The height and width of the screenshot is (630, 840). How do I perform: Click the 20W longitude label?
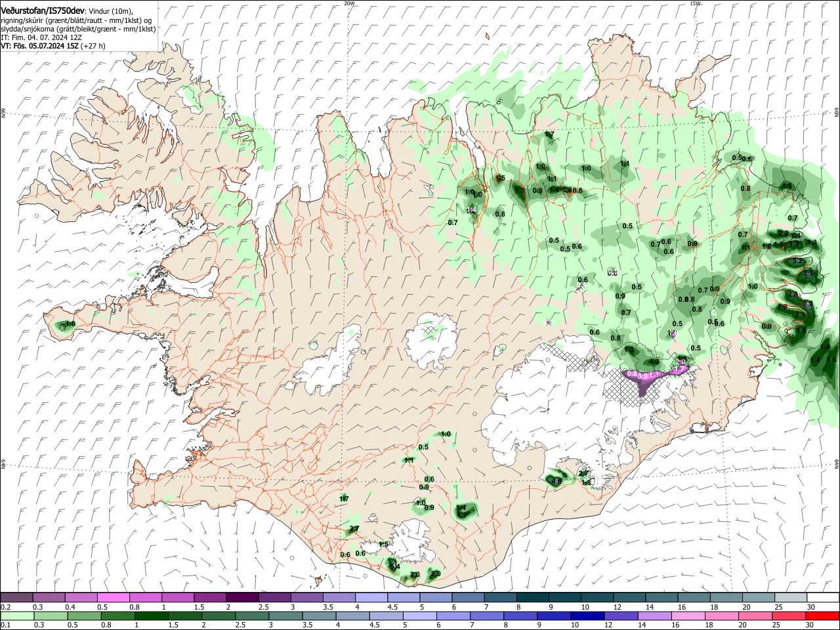pos(349,3)
